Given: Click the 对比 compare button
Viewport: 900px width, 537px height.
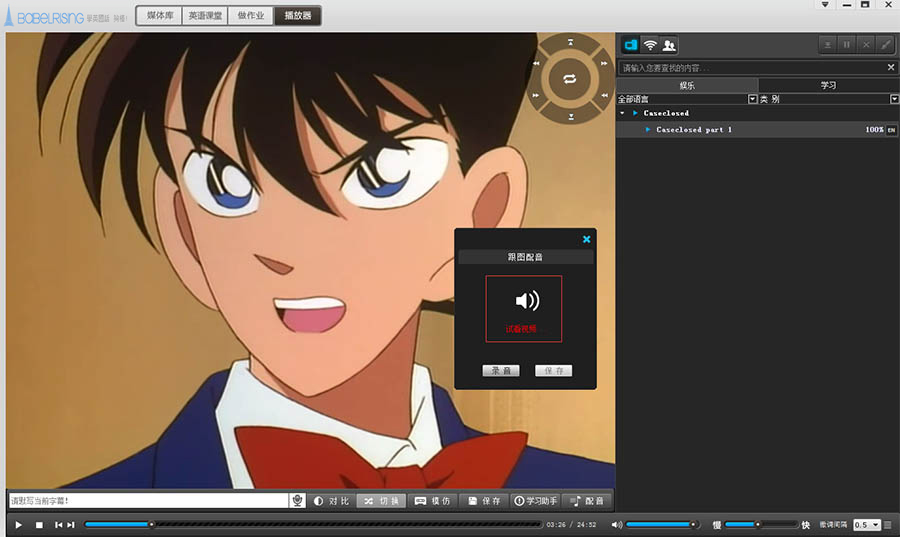Looking at the screenshot, I should [x=332, y=501].
